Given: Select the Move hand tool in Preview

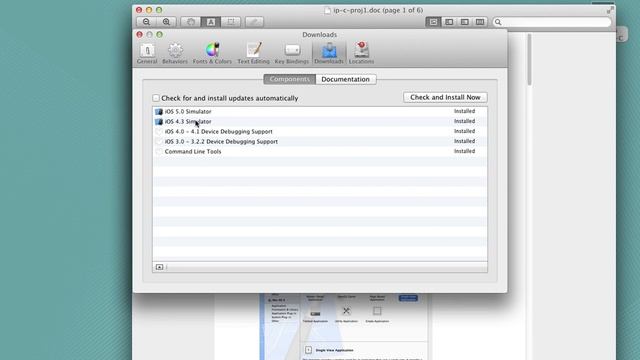Looking at the screenshot, I should coord(191,22).
